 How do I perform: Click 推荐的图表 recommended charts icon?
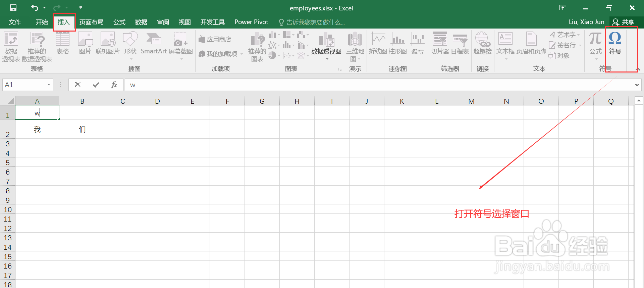point(257,47)
